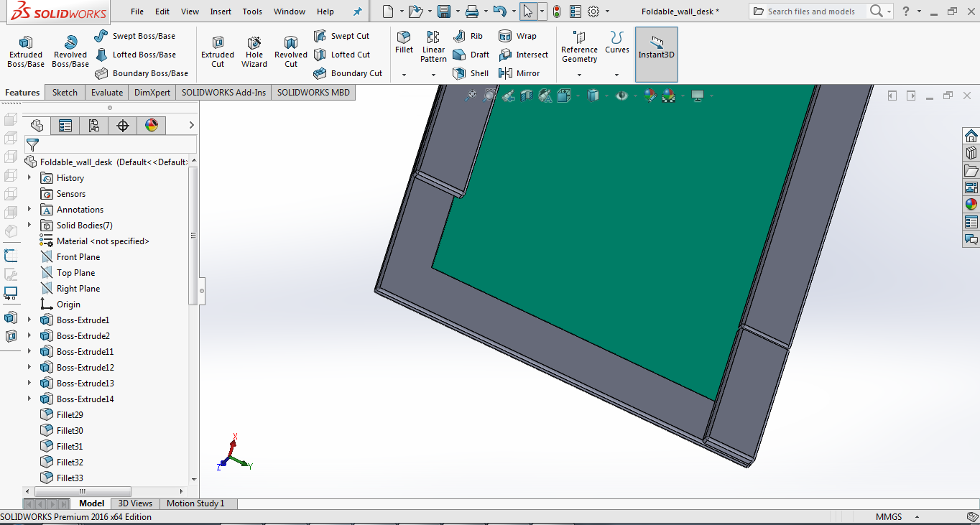Use the Wrap feature tool
980x525 pixels.
[x=517, y=36]
